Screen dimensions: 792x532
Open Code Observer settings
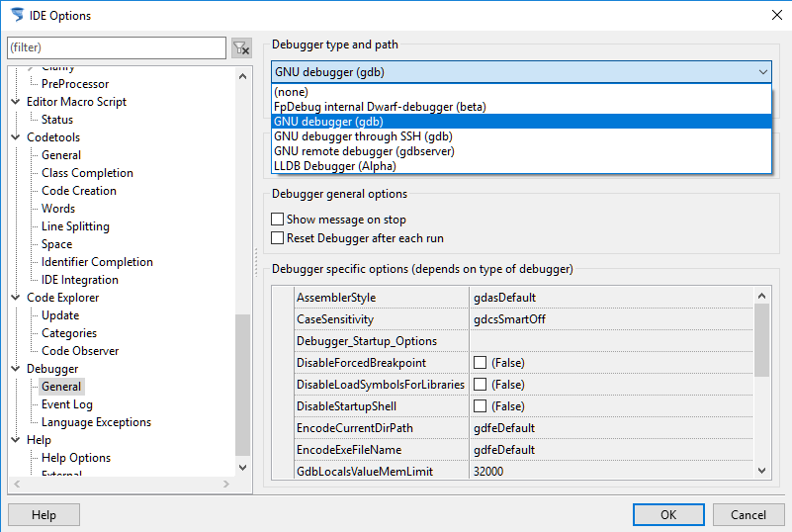click(80, 351)
